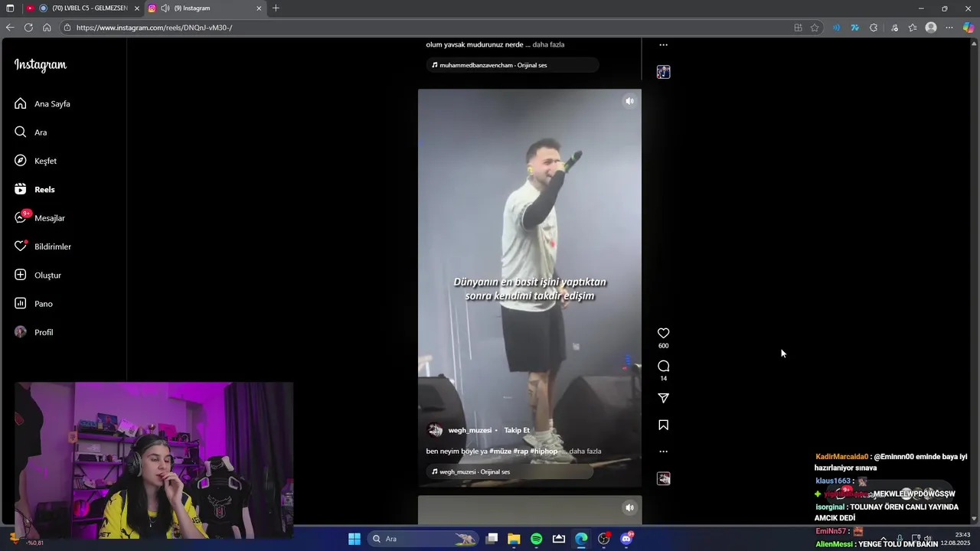Open audio thumbnail of previous reel
The width and height of the screenshot is (980, 551).
[x=664, y=72]
